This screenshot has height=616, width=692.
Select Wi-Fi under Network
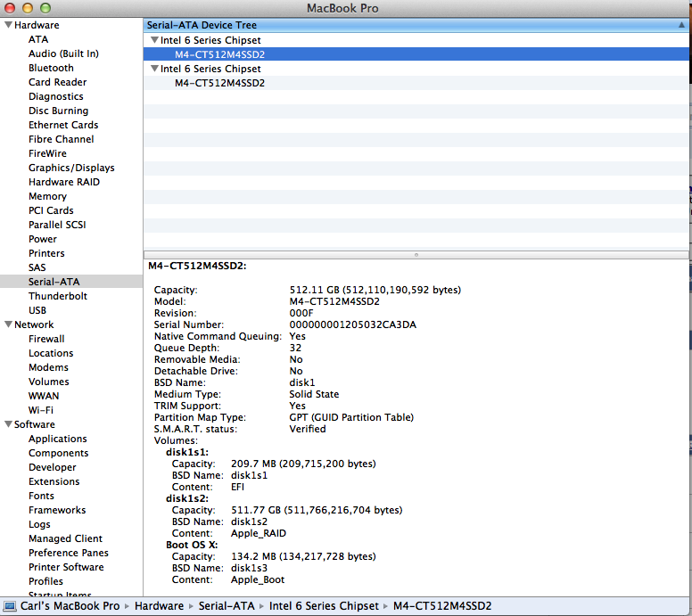pos(41,410)
